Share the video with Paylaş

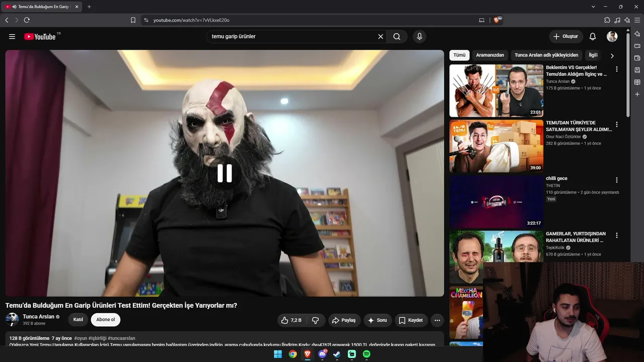click(345, 320)
